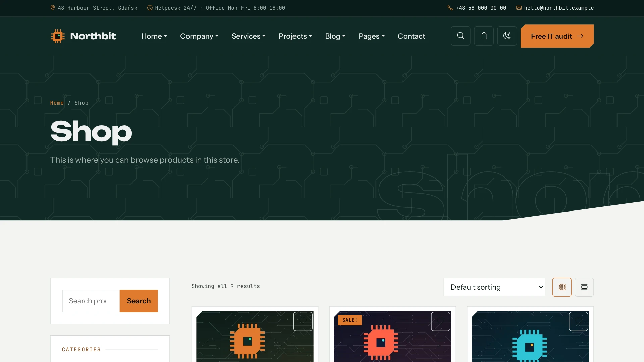Click the Northbit chip logo icon

coord(58,36)
